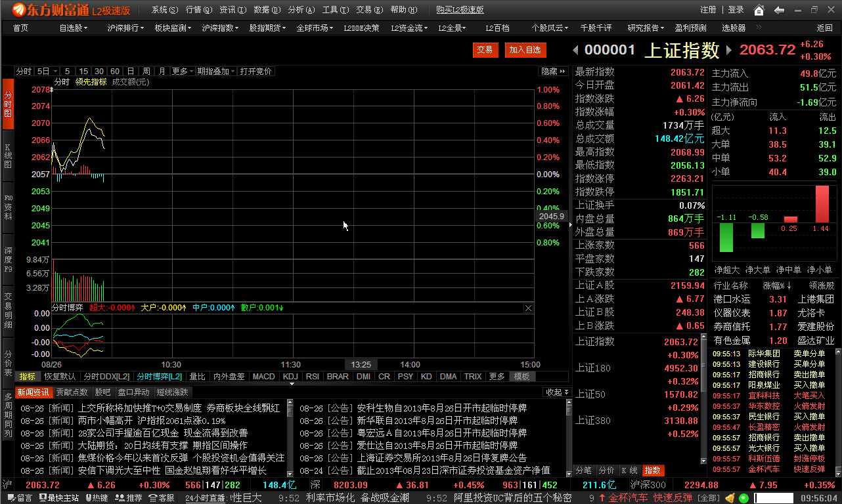The width and height of the screenshot is (842, 504).
Task: Click the alert bell icon in the status bar
Action: [x=730, y=497]
